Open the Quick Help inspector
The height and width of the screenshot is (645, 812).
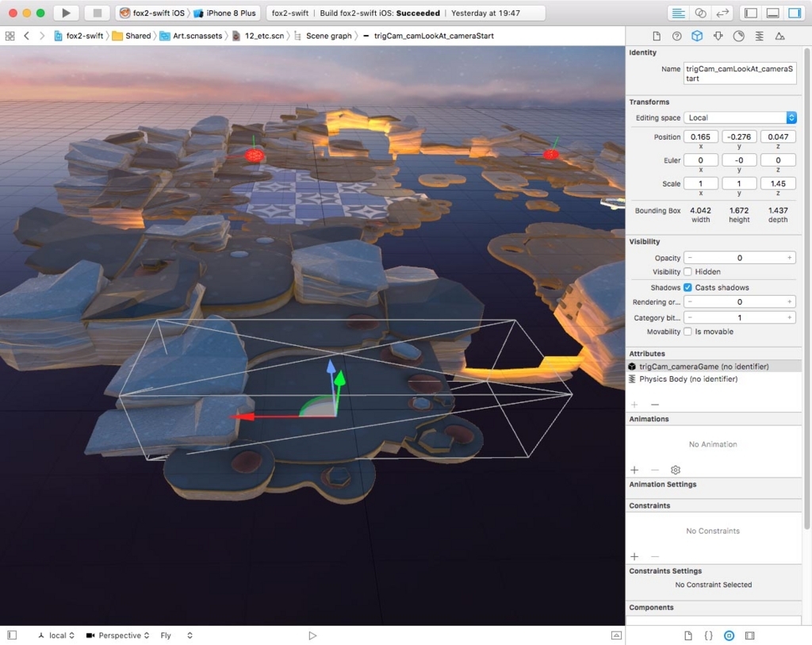click(x=676, y=36)
